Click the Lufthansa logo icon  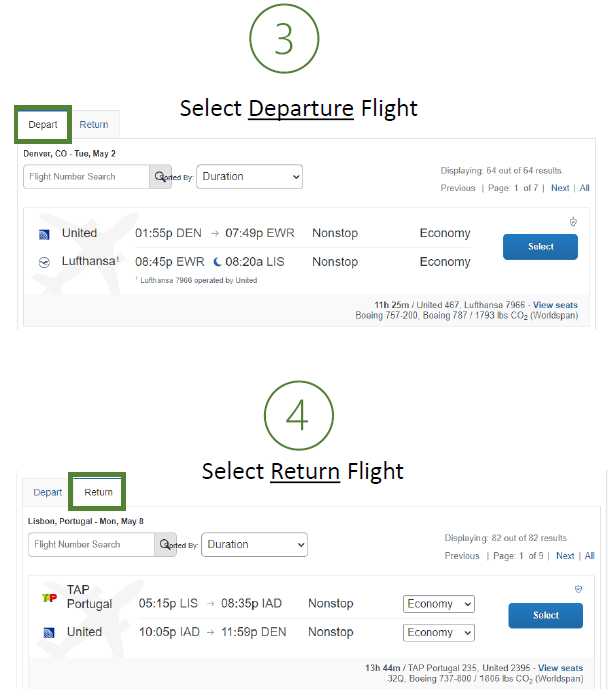44,262
